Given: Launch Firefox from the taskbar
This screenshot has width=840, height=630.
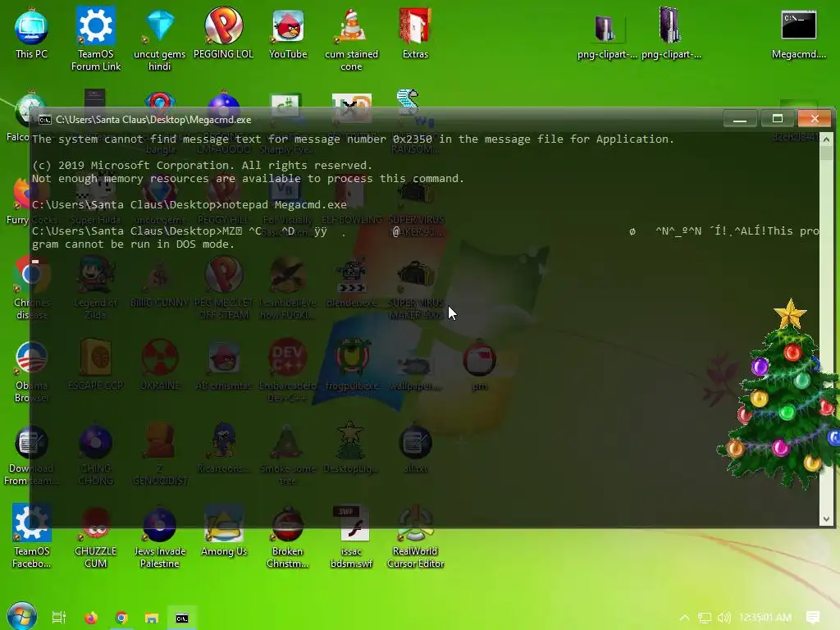Looking at the screenshot, I should click(x=91, y=618).
